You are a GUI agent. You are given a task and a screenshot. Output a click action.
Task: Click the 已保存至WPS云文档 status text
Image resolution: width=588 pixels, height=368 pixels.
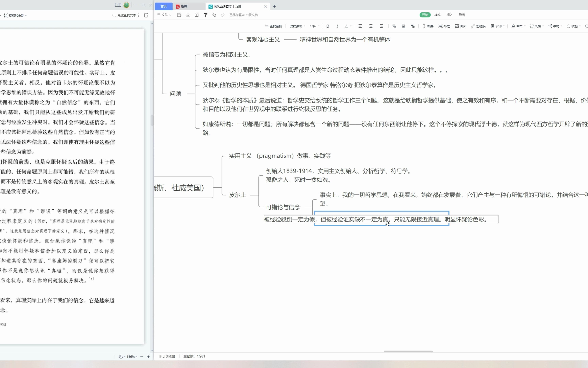tap(243, 15)
